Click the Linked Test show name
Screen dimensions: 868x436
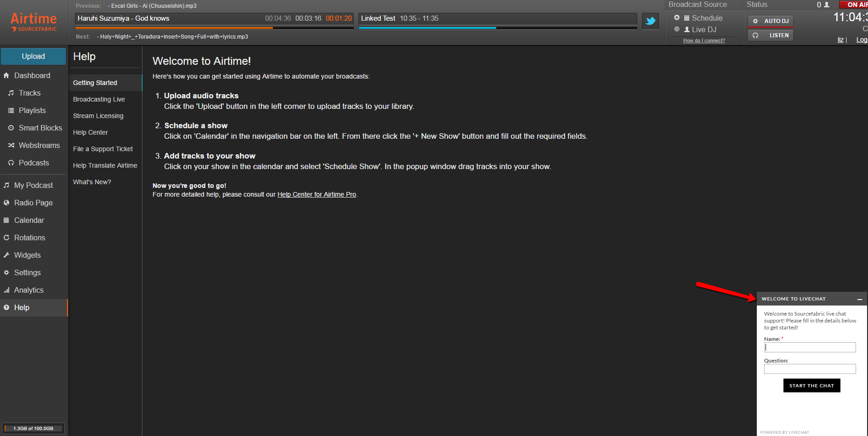[378, 18]
